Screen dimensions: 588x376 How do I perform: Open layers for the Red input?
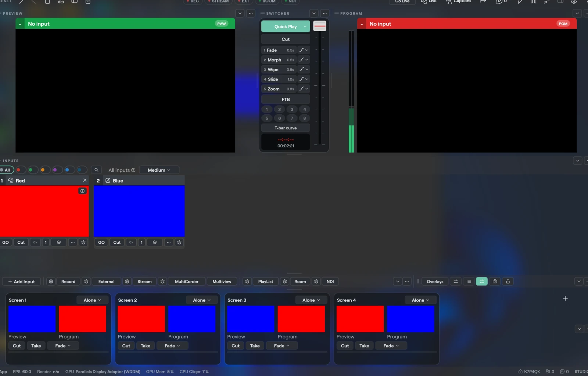click(59, 242)
